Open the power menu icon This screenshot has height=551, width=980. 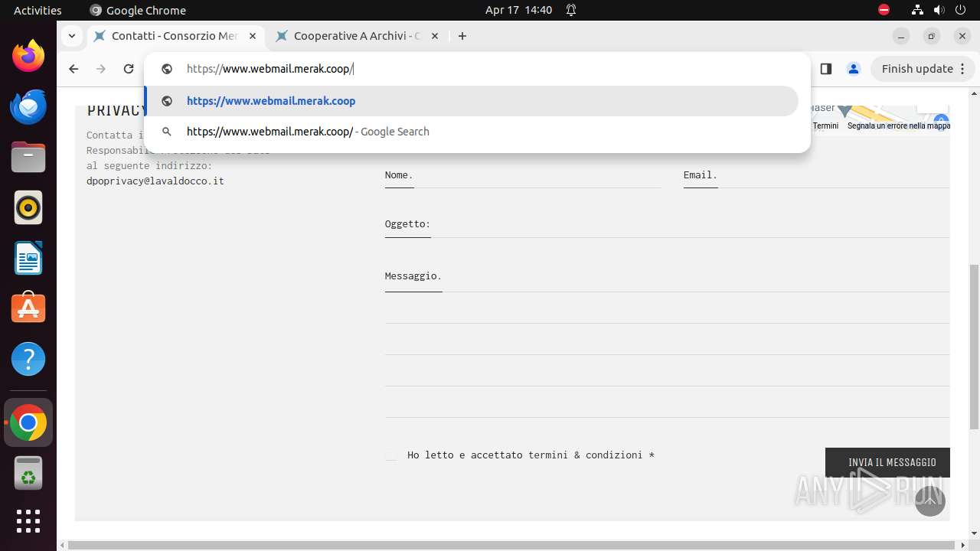[961, 10]
